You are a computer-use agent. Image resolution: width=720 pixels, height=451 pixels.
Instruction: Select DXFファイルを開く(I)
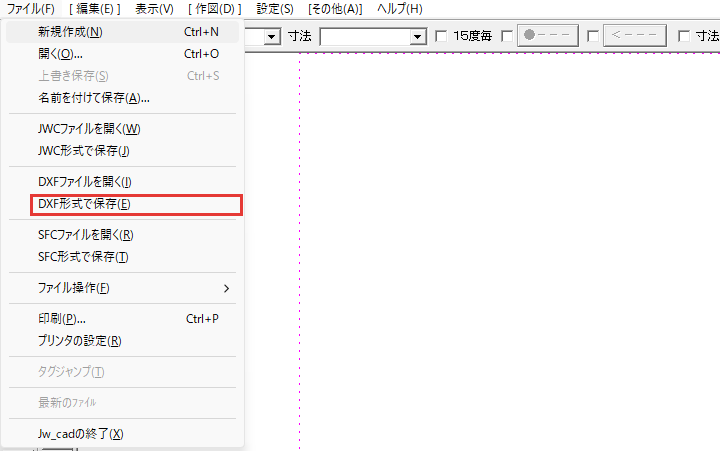pos(123,182)
